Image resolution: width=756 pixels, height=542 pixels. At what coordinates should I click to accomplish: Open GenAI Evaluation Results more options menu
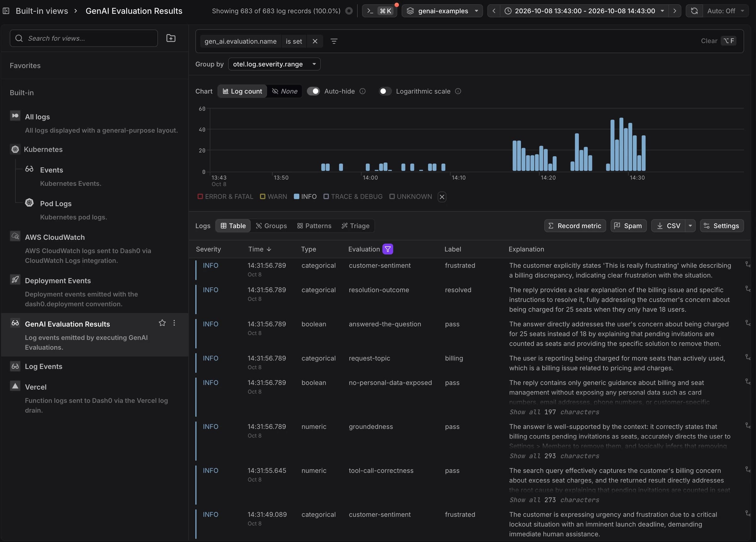[174, 323]
